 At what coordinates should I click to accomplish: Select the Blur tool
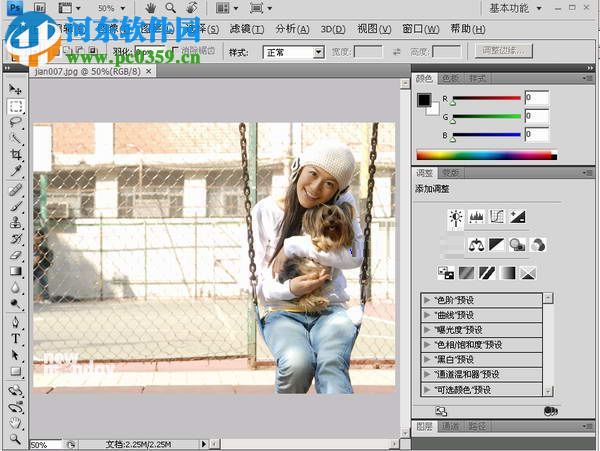point(15,288)
